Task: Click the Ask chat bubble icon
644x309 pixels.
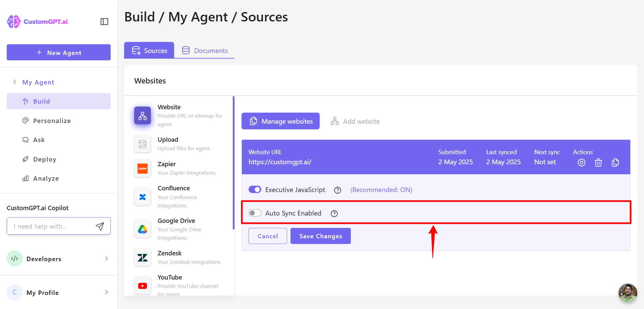Action: pos(25,140)
